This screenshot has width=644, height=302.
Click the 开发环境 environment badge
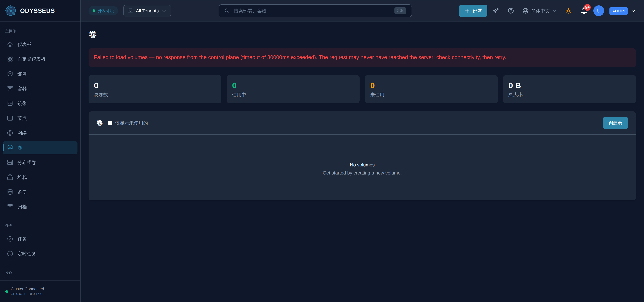(x=103, y=11)
